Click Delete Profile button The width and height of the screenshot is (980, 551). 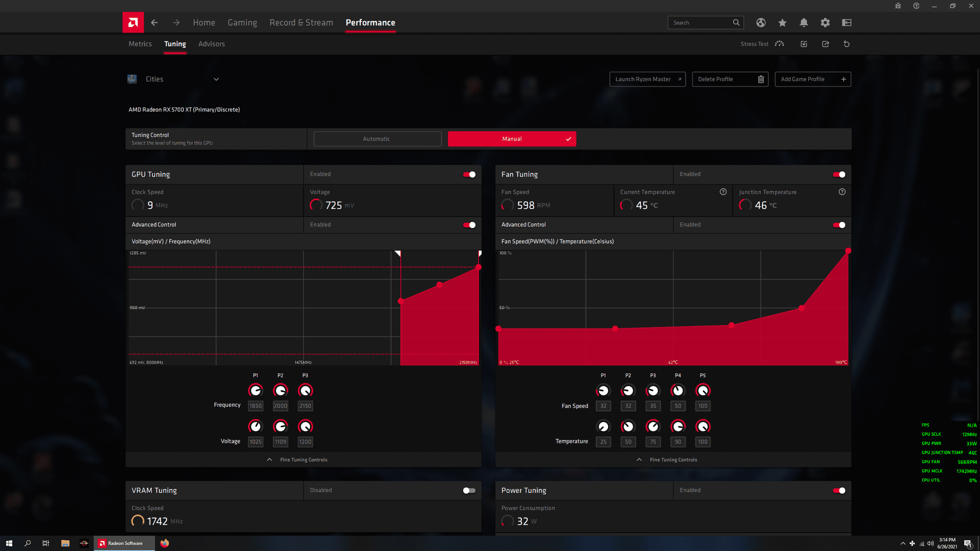tap(730, 79)
